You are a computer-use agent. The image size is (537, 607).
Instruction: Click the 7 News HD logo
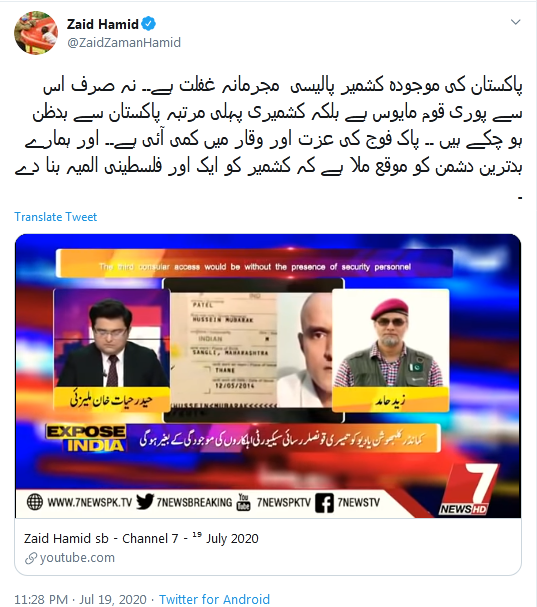coord(468,490)
